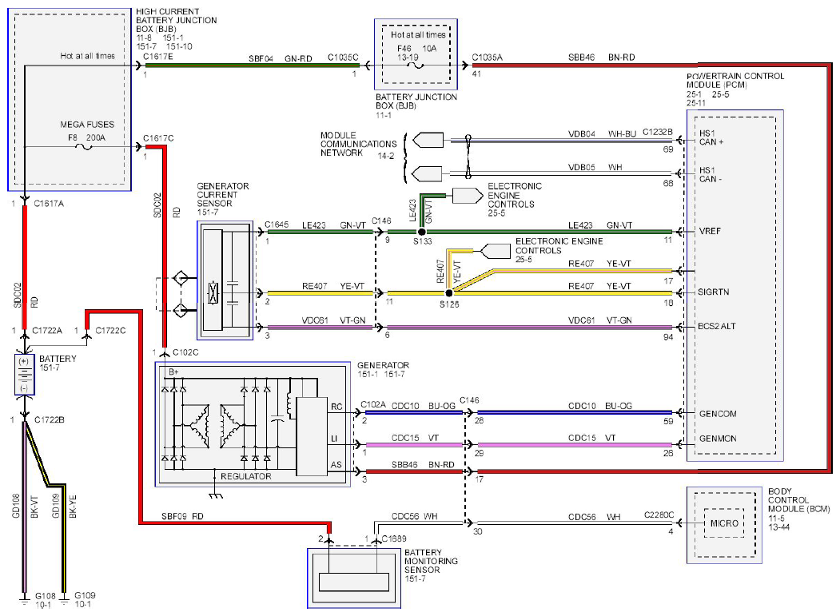Image resolution: width=840 pixels, height=616 pixels.
Task: Click the G109 ground symbol
Action: click(64, 599)
